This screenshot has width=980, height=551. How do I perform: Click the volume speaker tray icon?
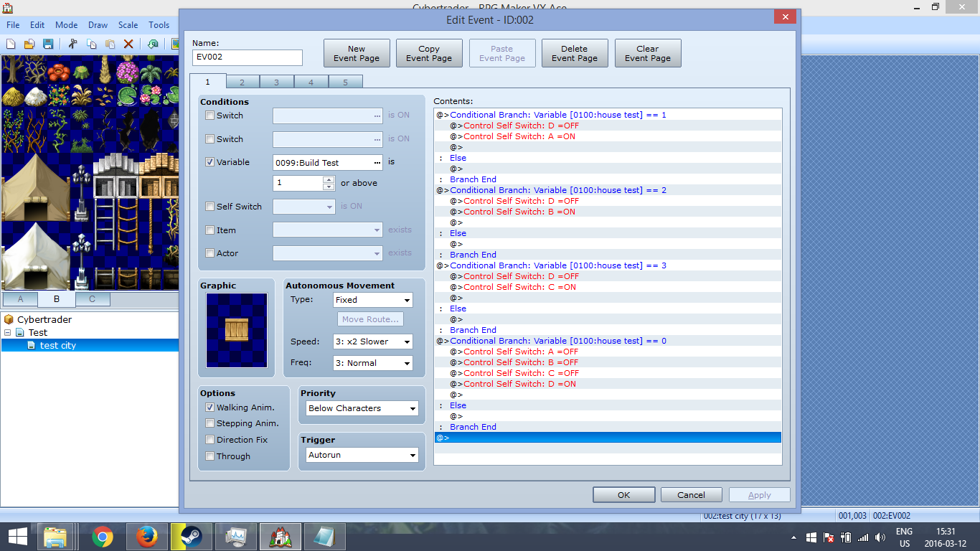(880, 537)
